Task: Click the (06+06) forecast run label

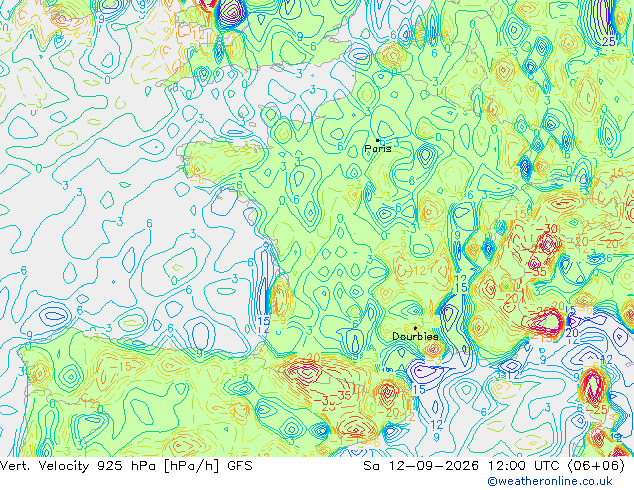Action: click(x=596, y=466)
